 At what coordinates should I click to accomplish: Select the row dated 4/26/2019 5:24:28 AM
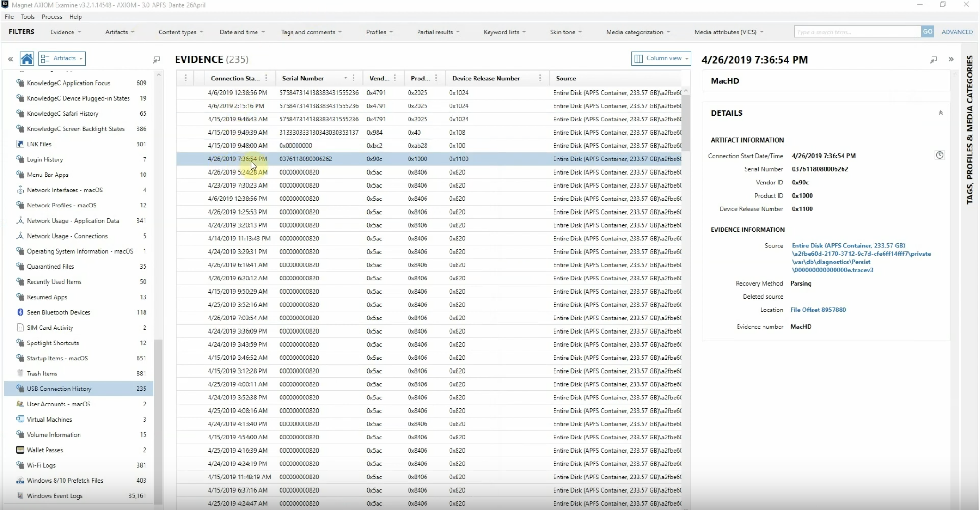[429, 172]
